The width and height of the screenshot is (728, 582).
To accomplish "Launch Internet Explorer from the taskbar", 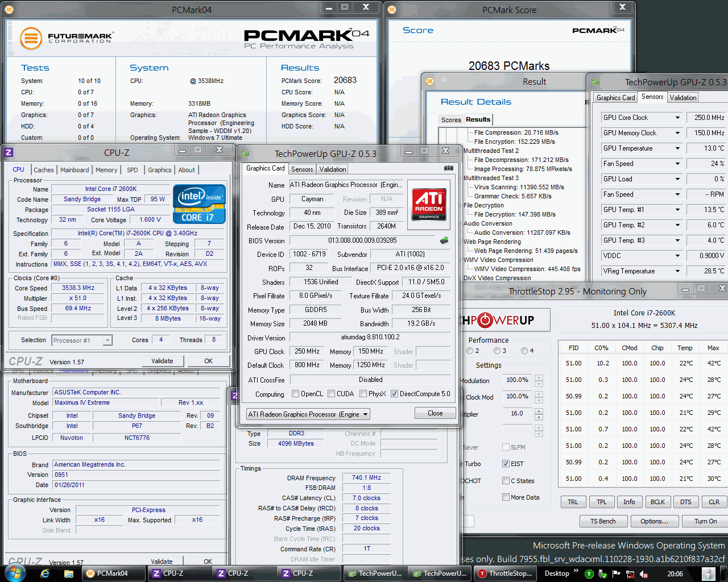I will pyautogui.click(x=45, y=573).
